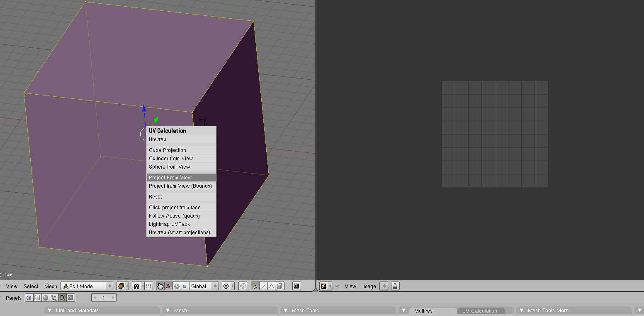Viewport: 644px width, 316px height.
Task: Open the Edit Mode dropdown
Action: point(87,286)
